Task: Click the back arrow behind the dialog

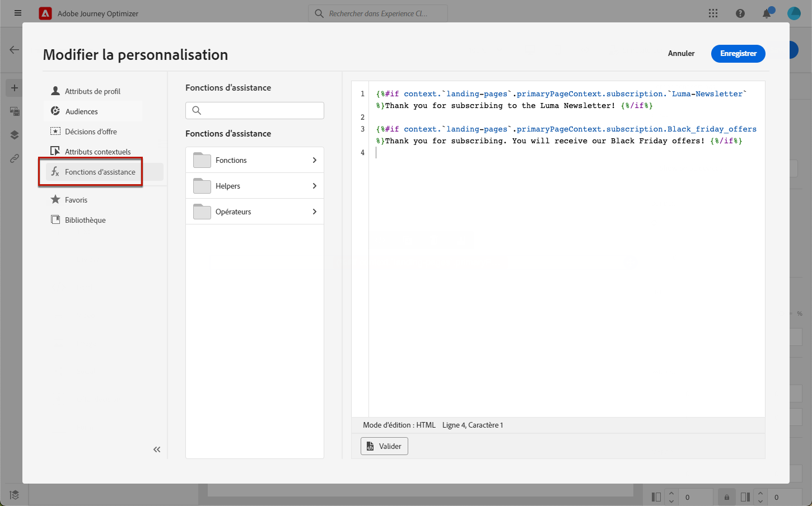Action: coord(14,50)
